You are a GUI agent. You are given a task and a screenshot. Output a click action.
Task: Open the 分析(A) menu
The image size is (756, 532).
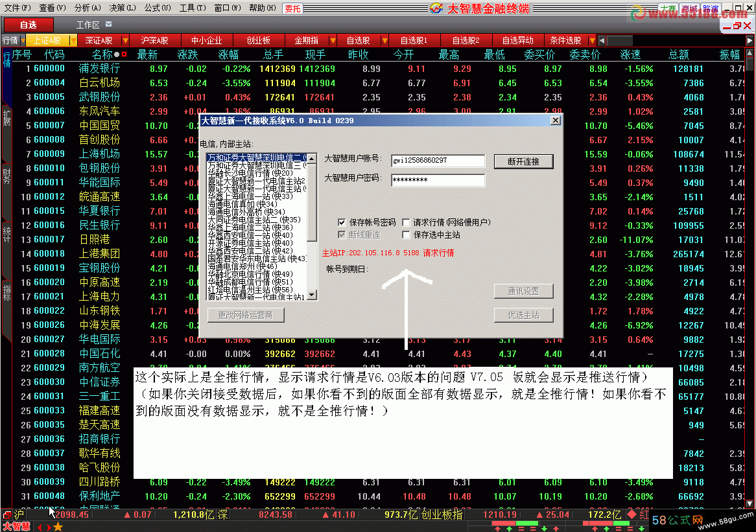(x=88, y=8)
